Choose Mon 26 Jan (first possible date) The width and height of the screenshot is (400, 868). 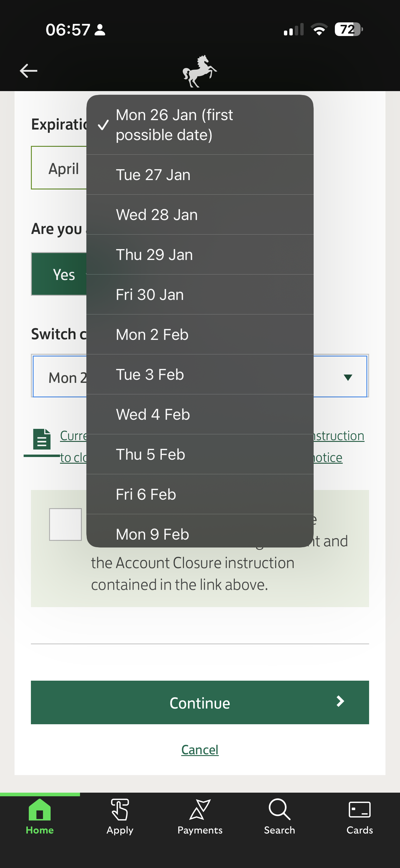click(200, 125)
